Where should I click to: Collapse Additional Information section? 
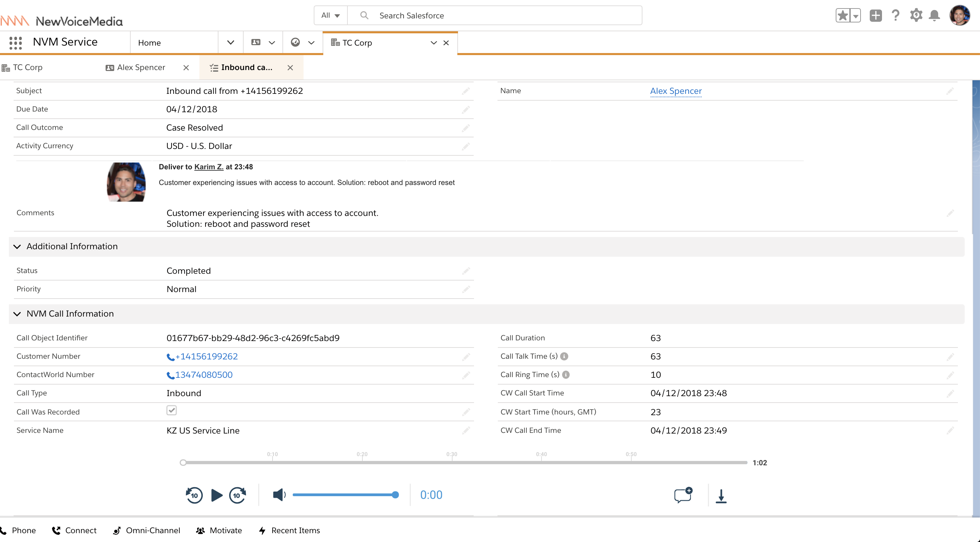pos(17,247)
